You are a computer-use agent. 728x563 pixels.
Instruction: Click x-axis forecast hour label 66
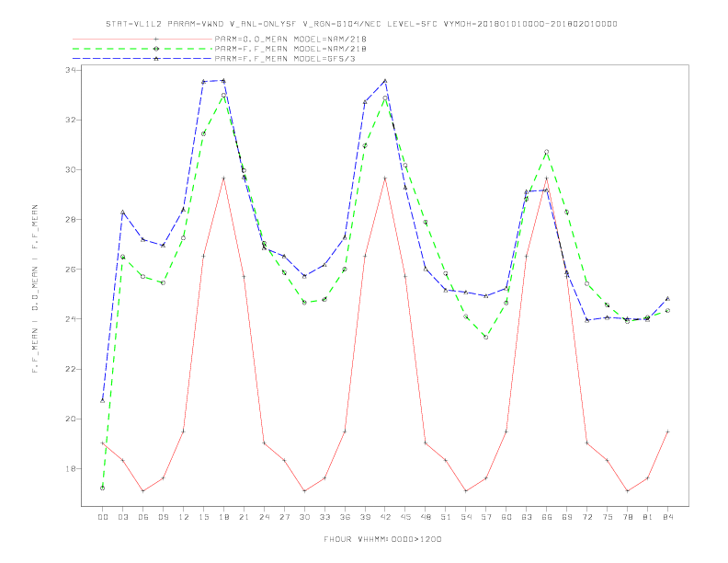tap(547, 517)
